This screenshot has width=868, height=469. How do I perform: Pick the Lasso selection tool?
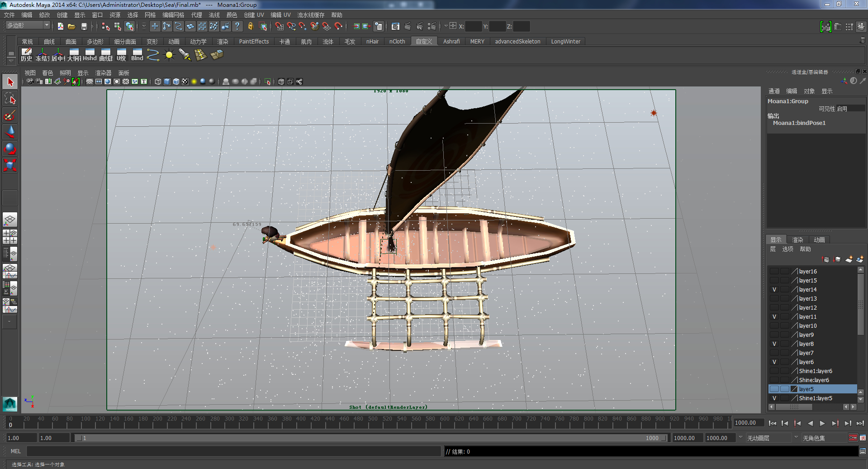(10, 99)
